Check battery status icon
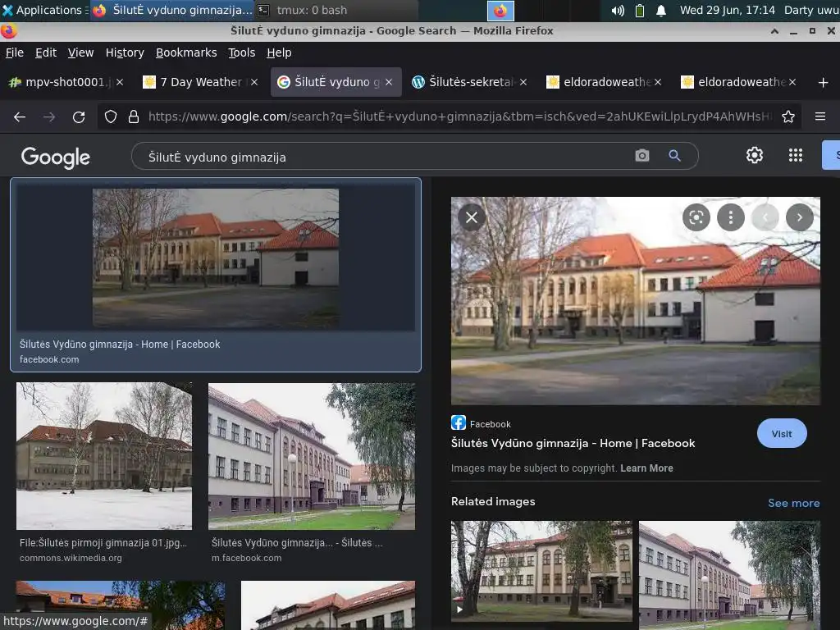 [x=640, y=10]
